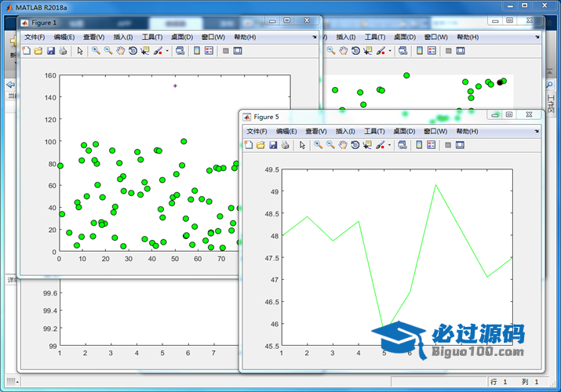The width and height of the screenshot is (561, 392).
Task: Open 工具(T) menu in the background figure window
Action: tap(374, 37)
